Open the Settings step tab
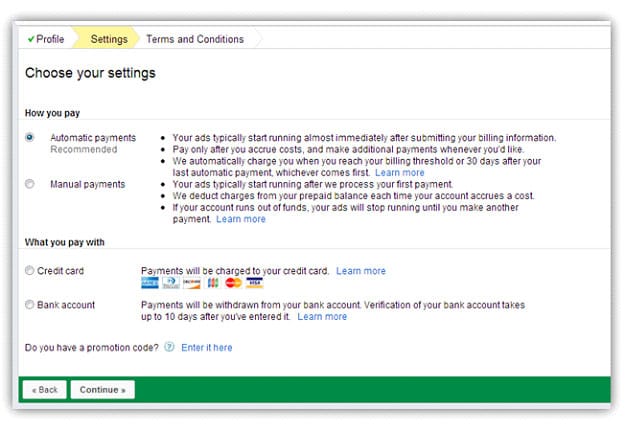 coord(109,39)
